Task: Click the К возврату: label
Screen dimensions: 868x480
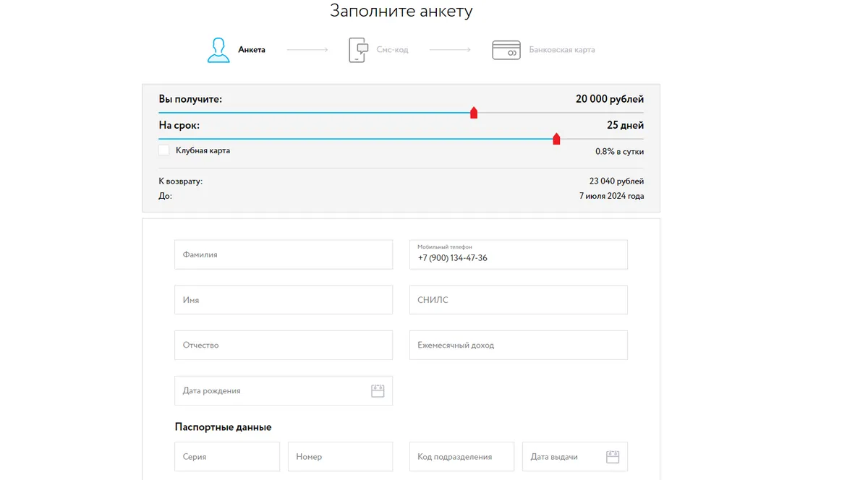Action: pyautogui.click(x=181, y=181)
